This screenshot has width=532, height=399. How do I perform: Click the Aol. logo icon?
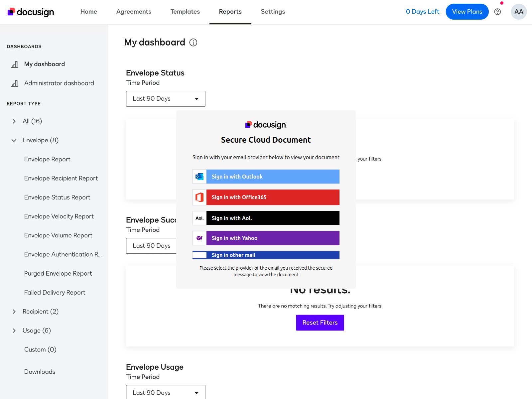point(199,218)
